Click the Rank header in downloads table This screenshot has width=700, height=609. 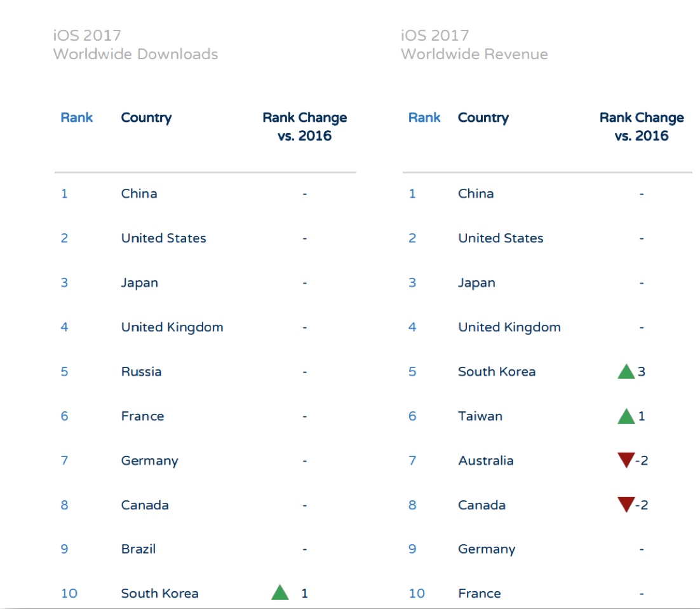pyautogui.click(x=76, y=118)
